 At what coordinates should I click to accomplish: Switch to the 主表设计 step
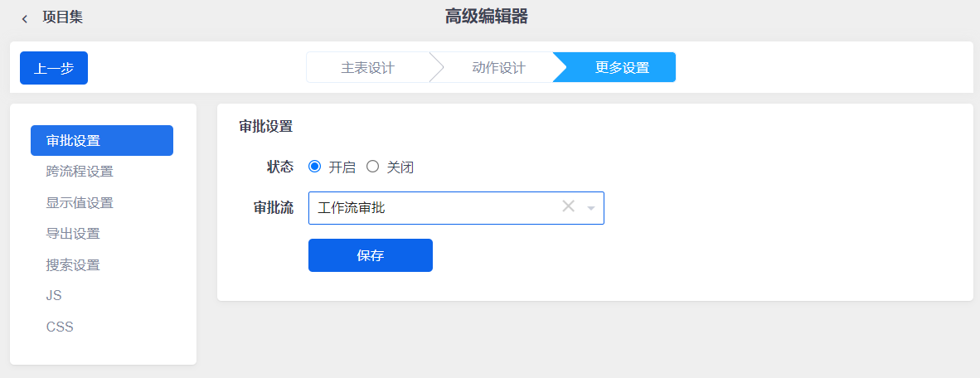[367, 67]
